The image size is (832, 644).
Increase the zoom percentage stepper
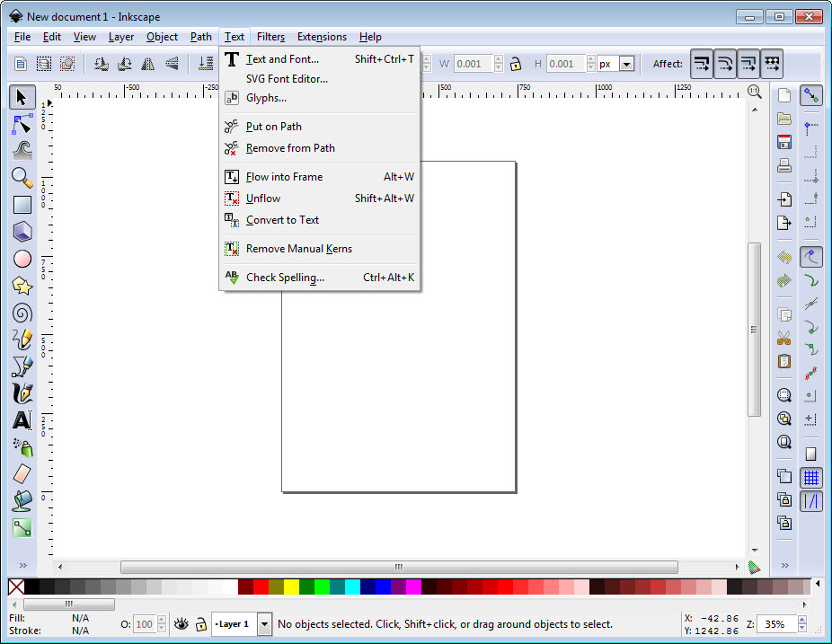(x=801, y=620)
